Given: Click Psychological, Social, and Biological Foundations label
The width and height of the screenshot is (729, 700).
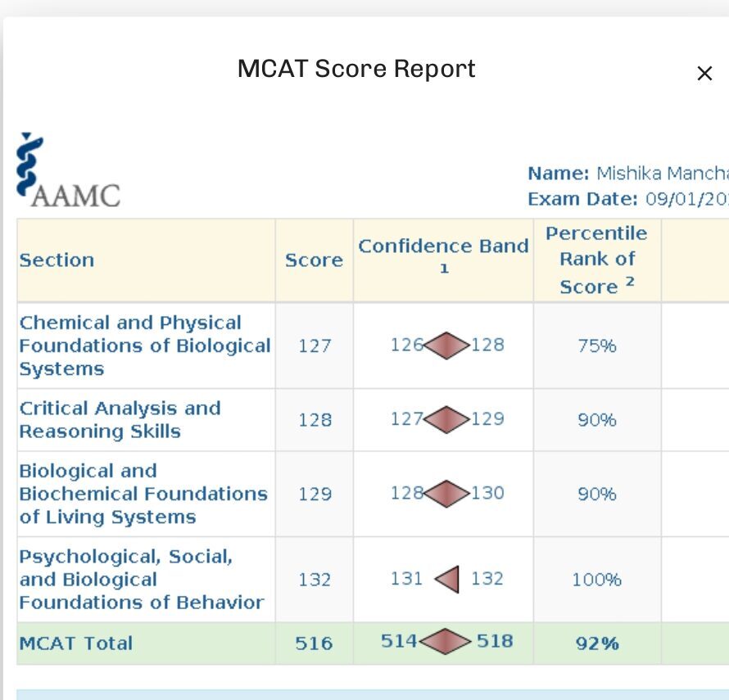Looking at the screenshot, I should [x=141, y=580].
